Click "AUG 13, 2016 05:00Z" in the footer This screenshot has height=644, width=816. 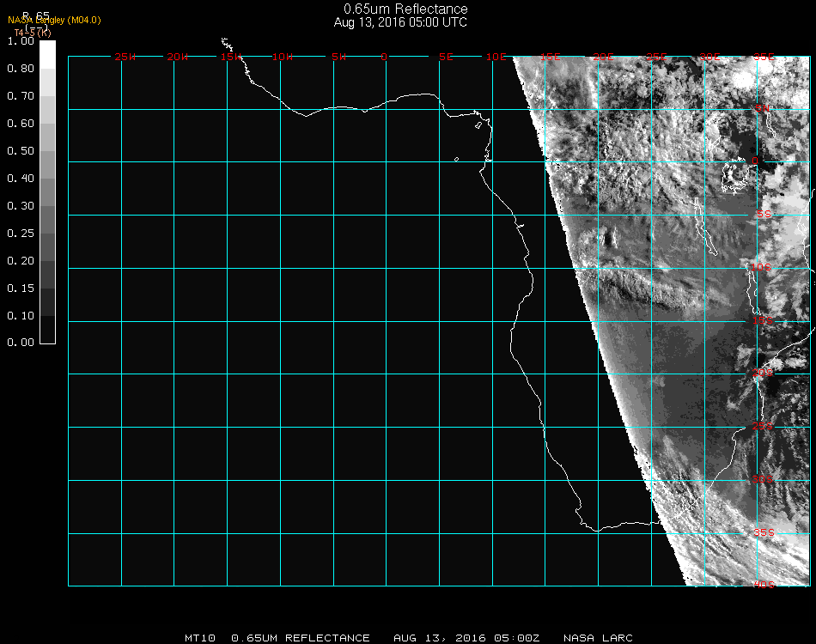click(x=466, y=638)
